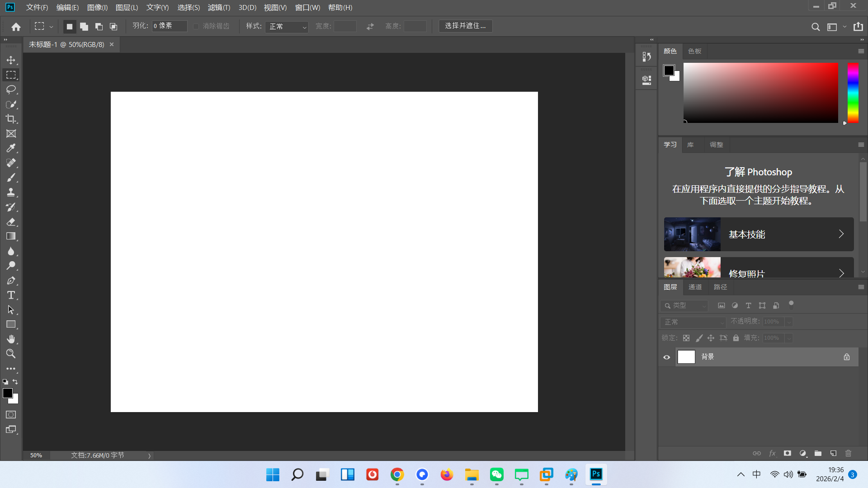
Task: Open the 样式 style dropdown in options bar
Action: pos(287,27)
